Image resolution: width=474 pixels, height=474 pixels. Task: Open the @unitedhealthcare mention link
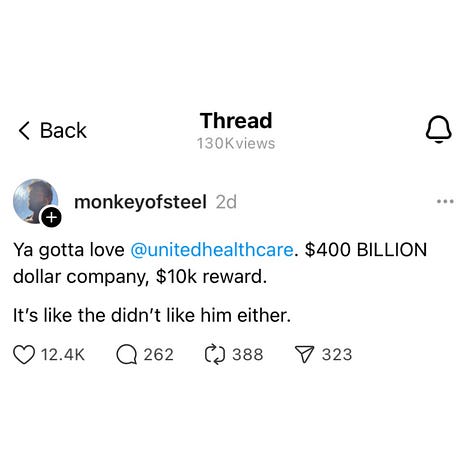[212, 250]
